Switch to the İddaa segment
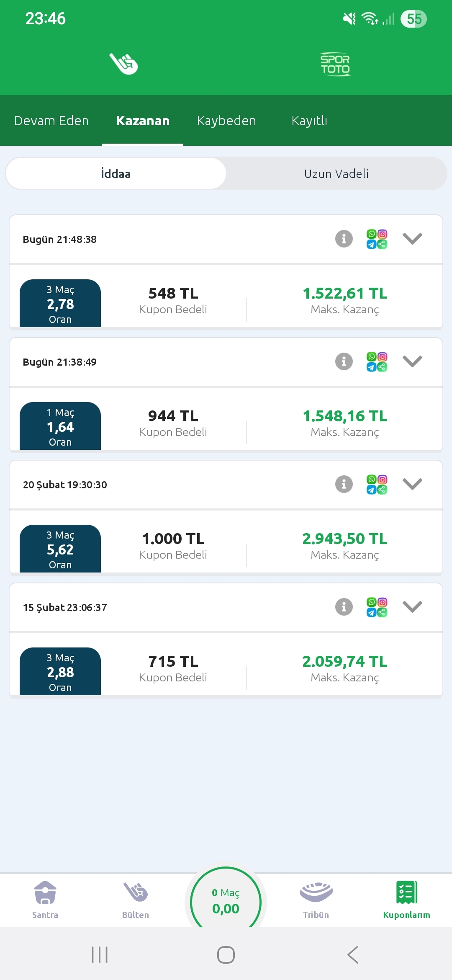 pos(116,173)
